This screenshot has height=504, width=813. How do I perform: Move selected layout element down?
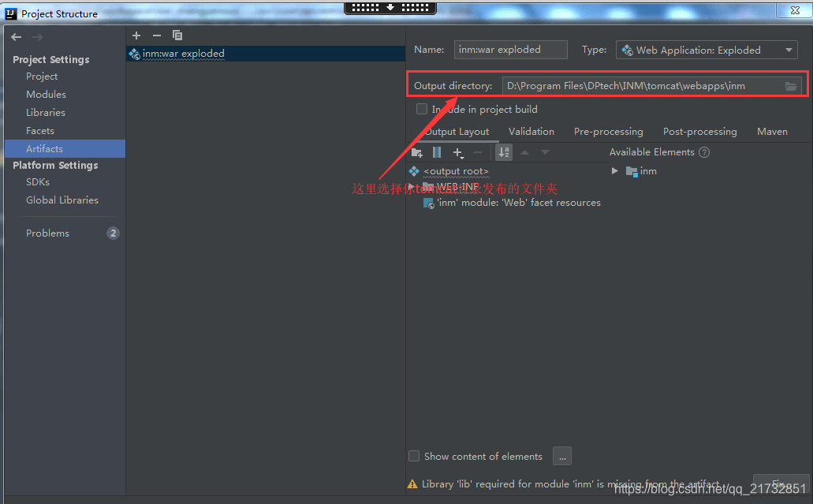pos(545,152)
